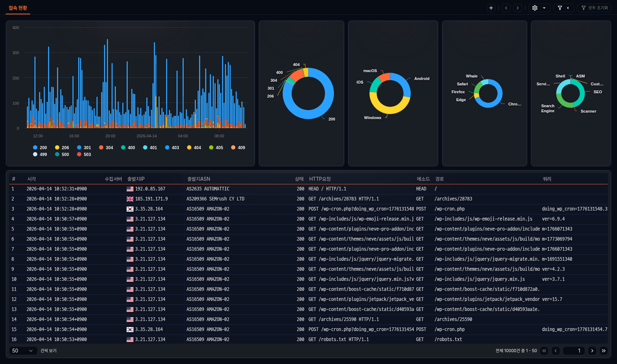
Task: Click the plus icon to add a panel
Action: click(491, 8)
